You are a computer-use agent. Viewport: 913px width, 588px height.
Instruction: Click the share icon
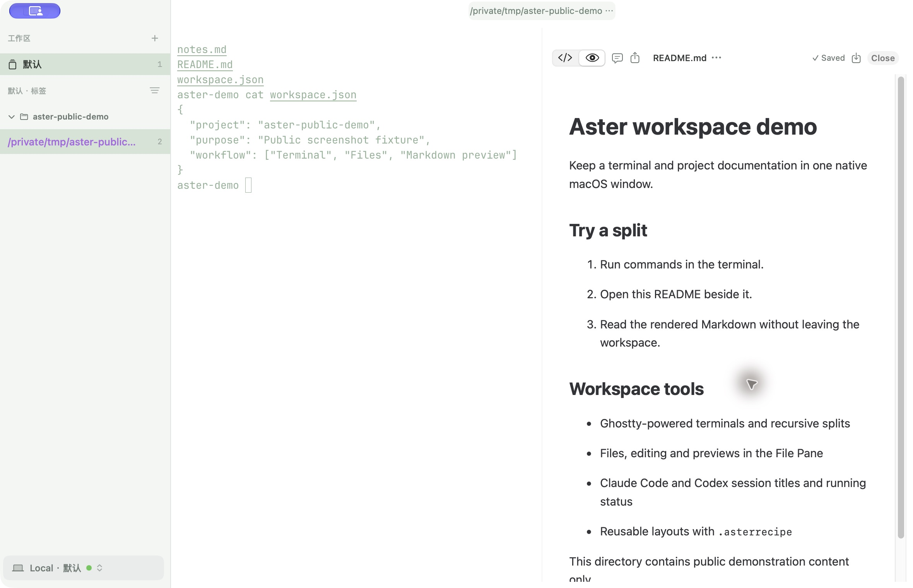(635, 58)
